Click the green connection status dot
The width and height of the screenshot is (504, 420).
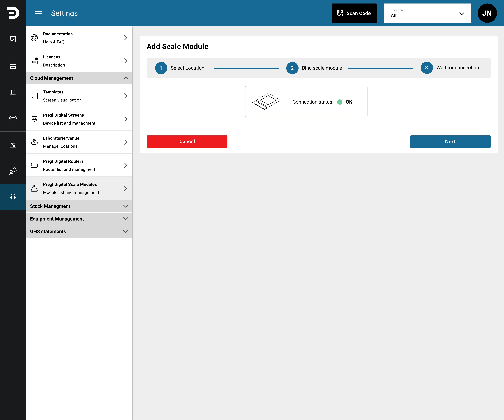click(340, 102)
